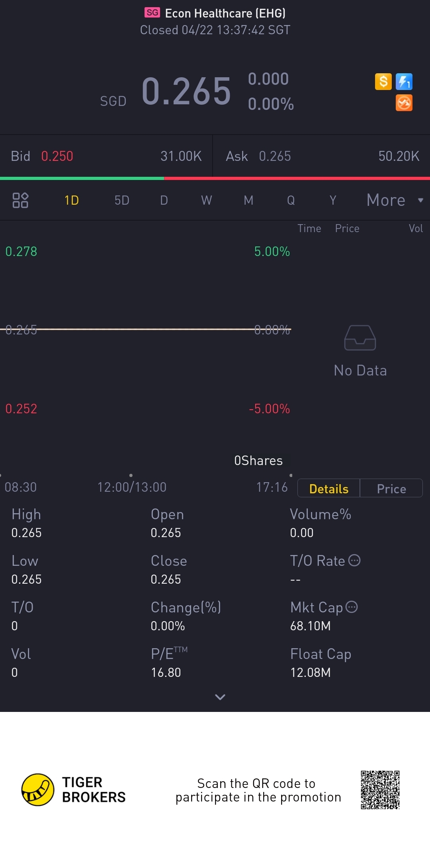Expand more stock details with chevron
Image resolution: width=430 pixels, height=868 pixels.
tap(220, 697)
